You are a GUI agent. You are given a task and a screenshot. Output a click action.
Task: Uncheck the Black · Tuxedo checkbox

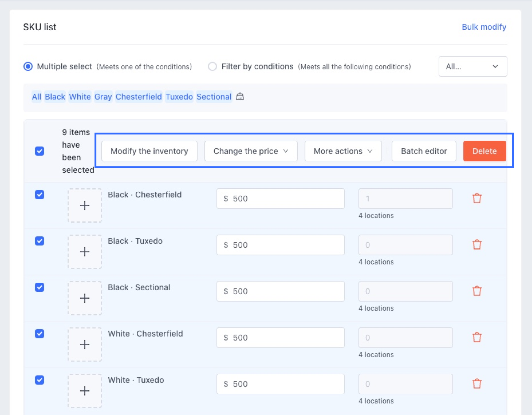click(x=39, y=241)
